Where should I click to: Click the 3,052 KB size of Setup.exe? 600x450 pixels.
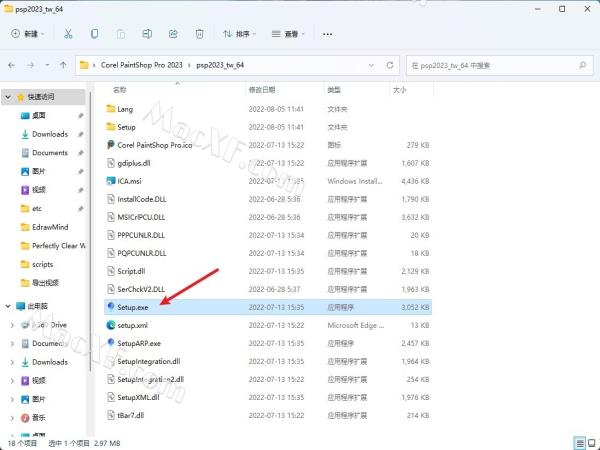pyautogui.click(x=415, y=307)
